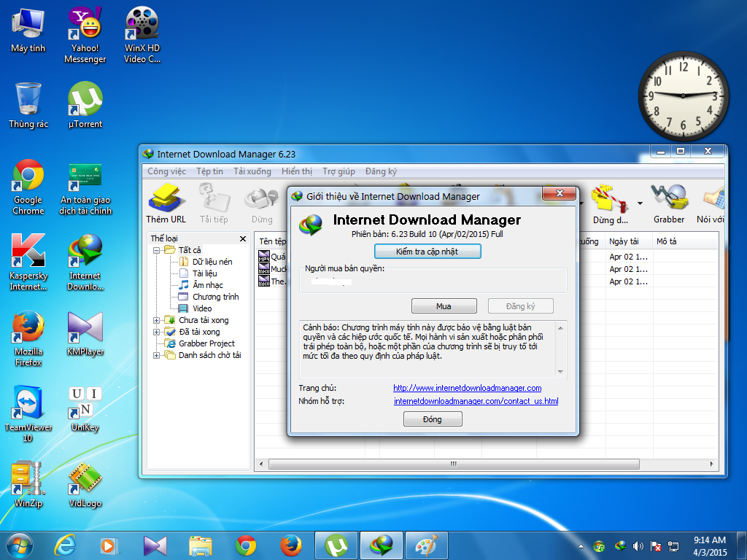Close the Giới thiệu về IDM dialog
747x560 pixels.
click(560, 193)
